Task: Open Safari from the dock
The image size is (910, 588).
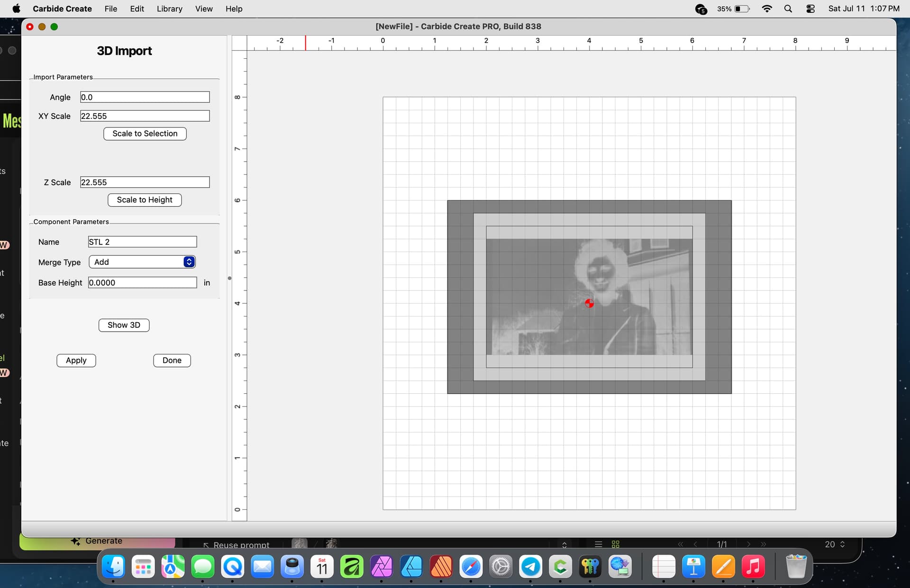Action: [471, 566]
